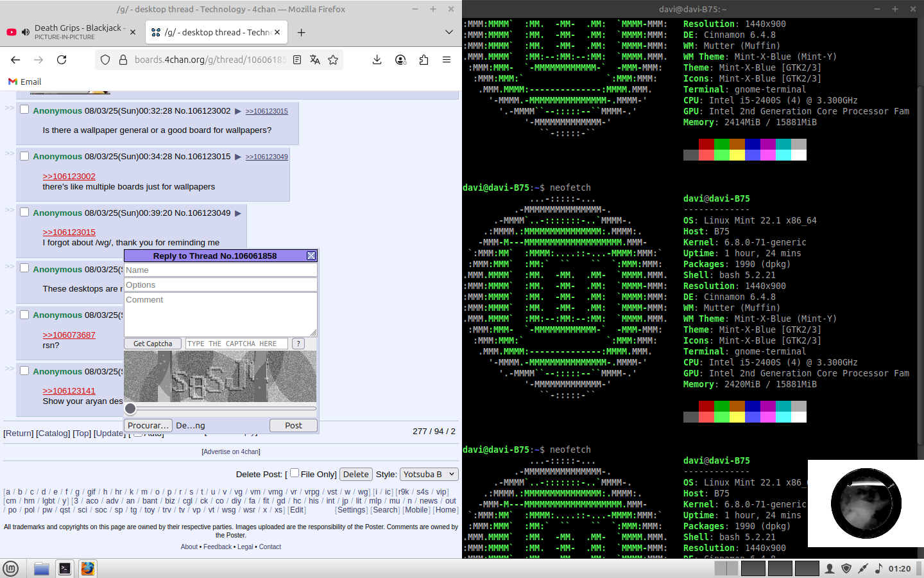The width and height of the screenshot is (924, 578).
Task: Open a new browser tab
Action: pos(301,32)
